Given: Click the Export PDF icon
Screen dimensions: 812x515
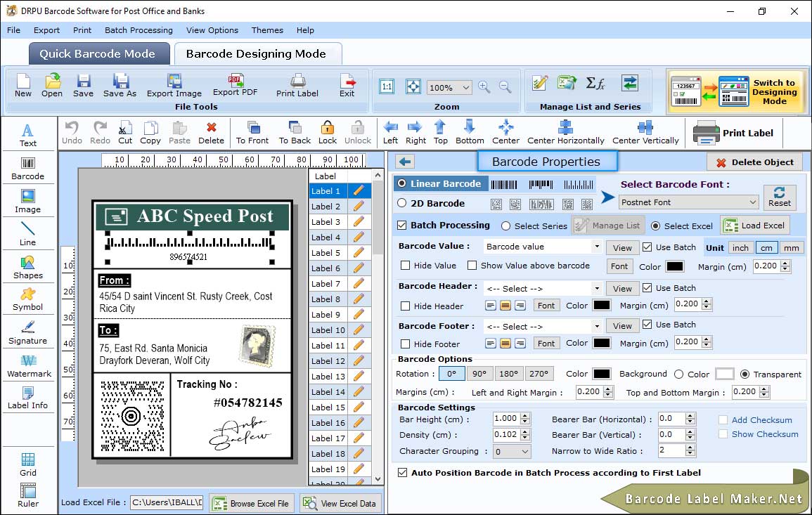Looking at the screenshot, I should (235, 86).
